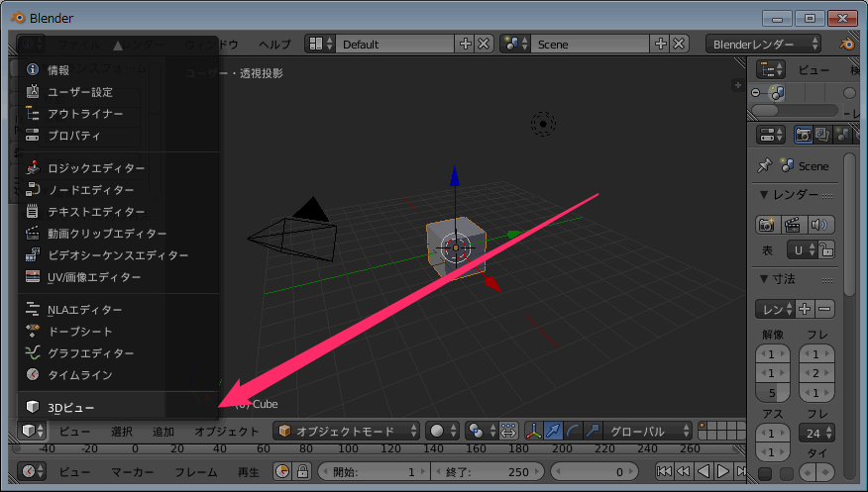Click the 開始 start frame field
868x492 pixels.
[x=374, y=471]
